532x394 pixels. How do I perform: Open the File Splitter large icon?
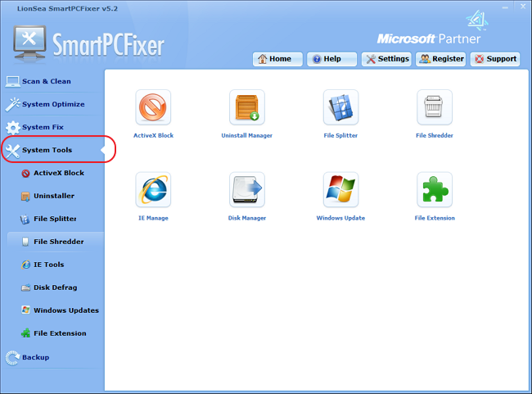click(x=340, y=107)
